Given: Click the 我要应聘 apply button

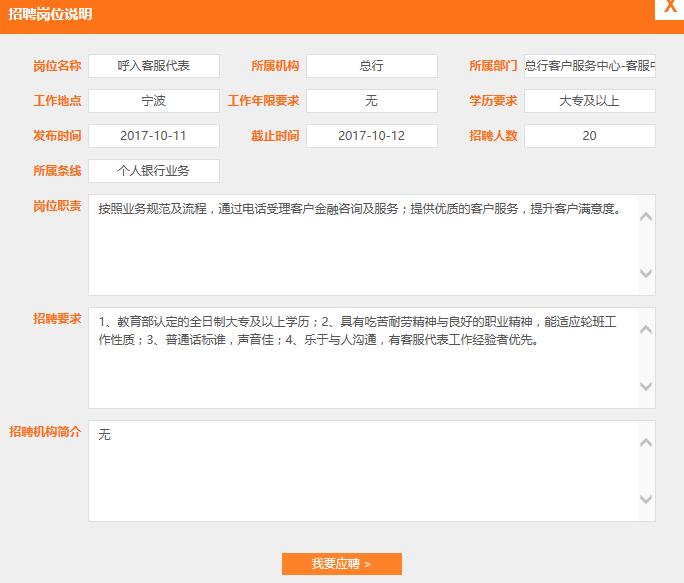Looking at the screenshot, I should [x=341, y=564].
